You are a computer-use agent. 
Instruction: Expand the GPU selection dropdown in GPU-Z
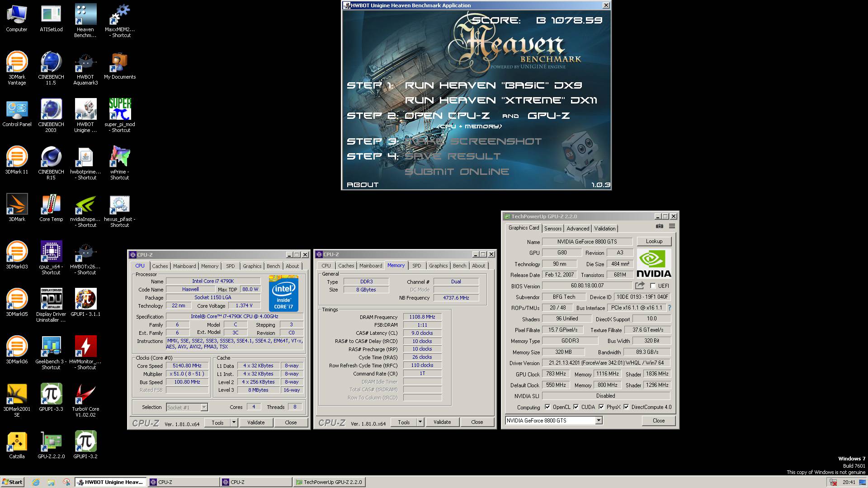pos(599,421)
